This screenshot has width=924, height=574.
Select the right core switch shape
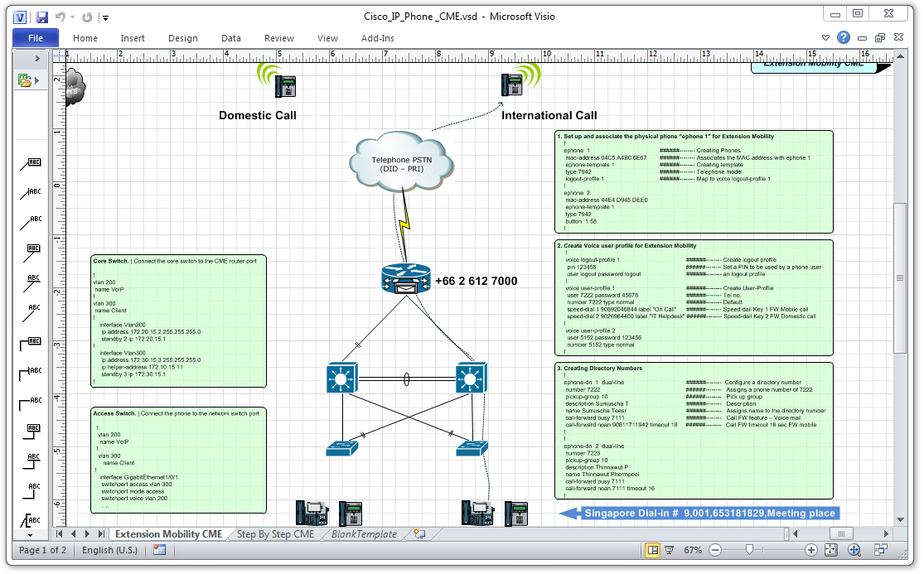[x=472, y=378]
